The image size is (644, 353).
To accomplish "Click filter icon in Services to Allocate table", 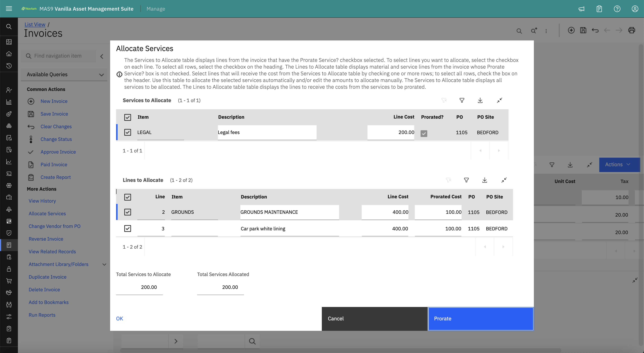I will (x=462, y=100).
